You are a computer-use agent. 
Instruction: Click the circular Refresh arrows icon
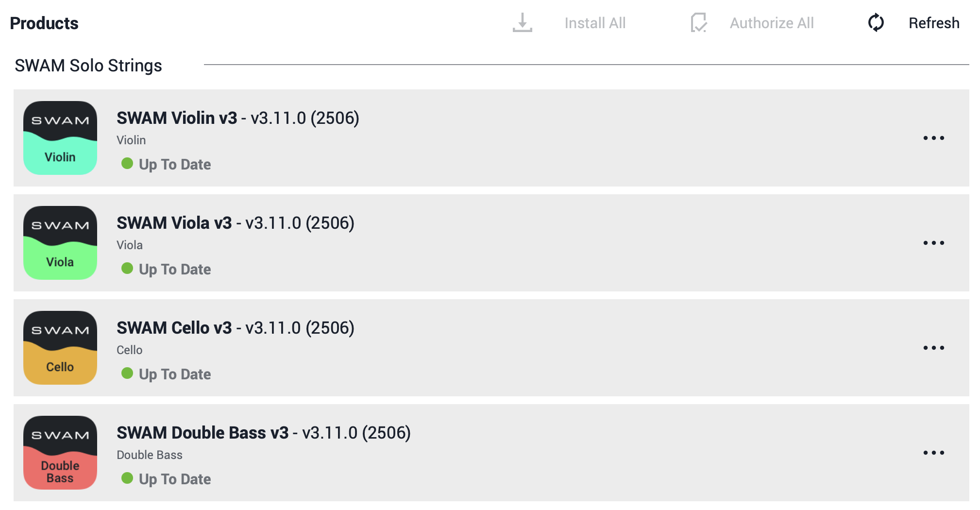tap(876, 23)
